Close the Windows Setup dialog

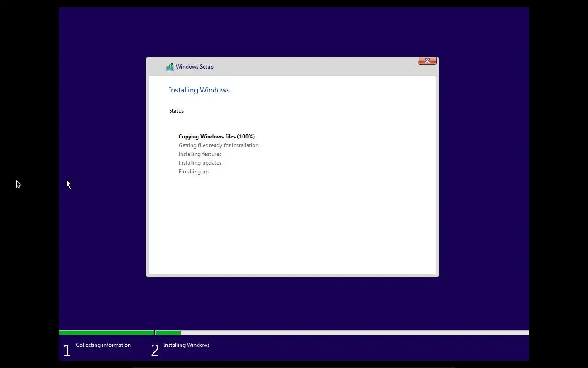click(x=427, y=61)
